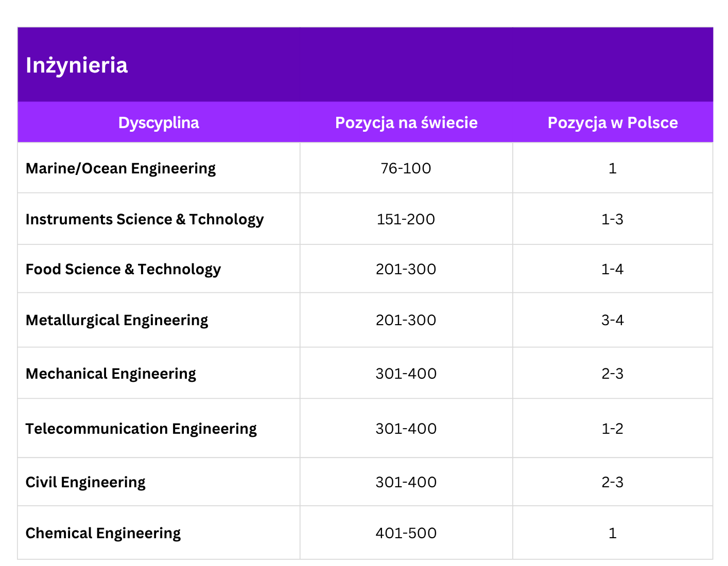Click the Chemical Engineering row label
The height and width of the screenshot is (566, 728).
tap(103, 533)
